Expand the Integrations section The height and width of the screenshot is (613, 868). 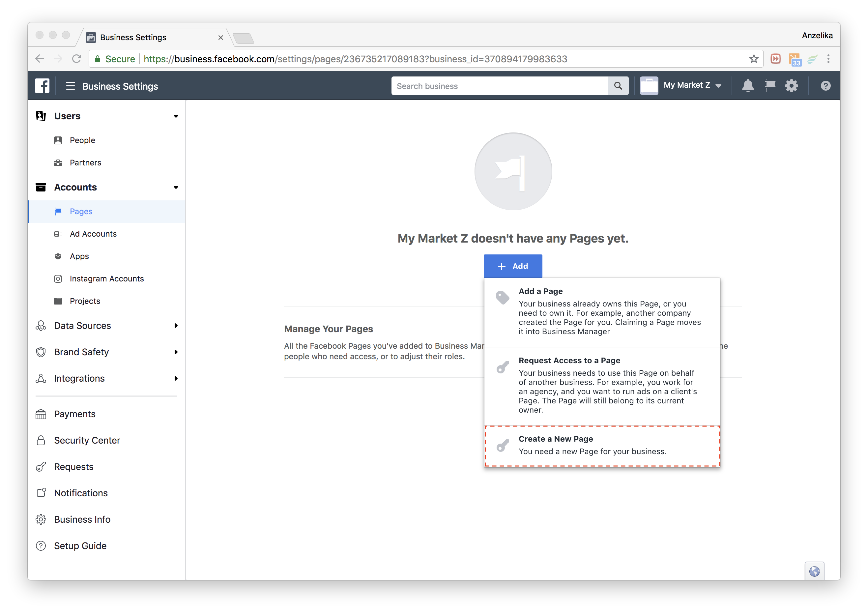[x=106, y=379]
